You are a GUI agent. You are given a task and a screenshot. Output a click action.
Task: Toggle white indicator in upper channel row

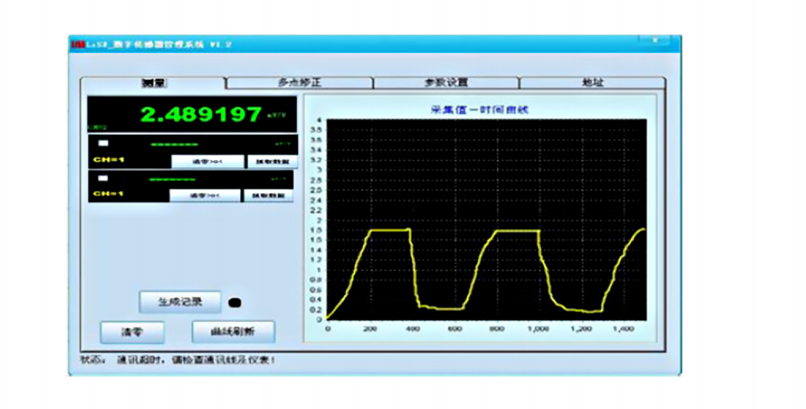click(x=103, y=143)
